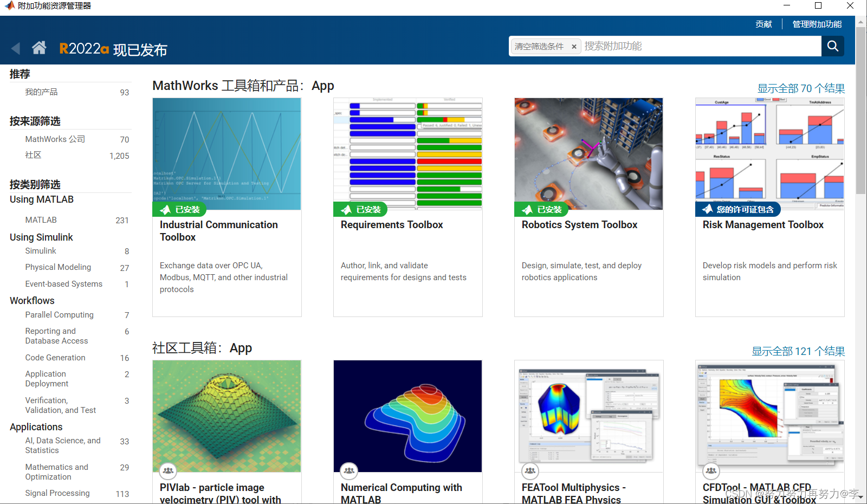The width and height of the screenshot is (867, 504).
Task: Click the Using Simulink group heading
Action: pyautogui.click(x=41, y=237)
